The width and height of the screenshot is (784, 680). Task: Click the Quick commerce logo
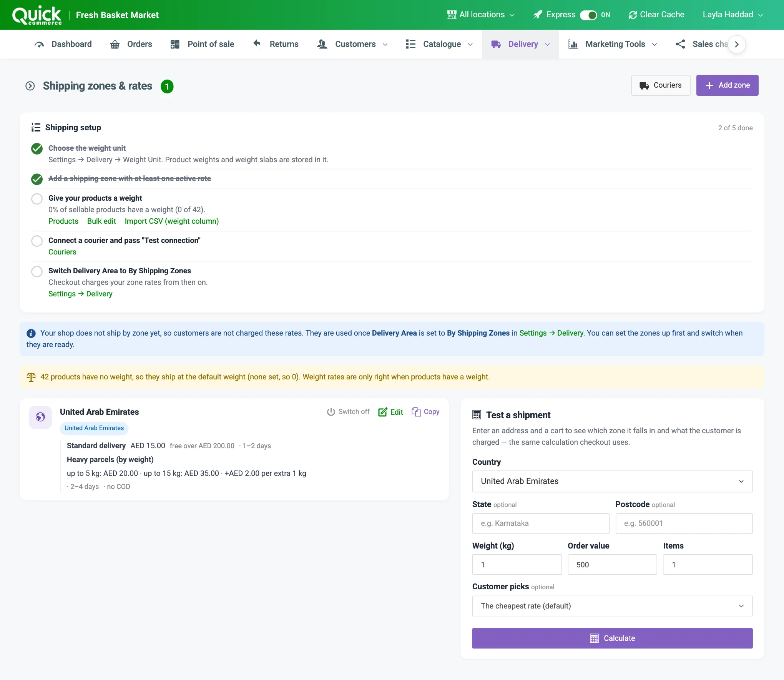tap(37, 15)
